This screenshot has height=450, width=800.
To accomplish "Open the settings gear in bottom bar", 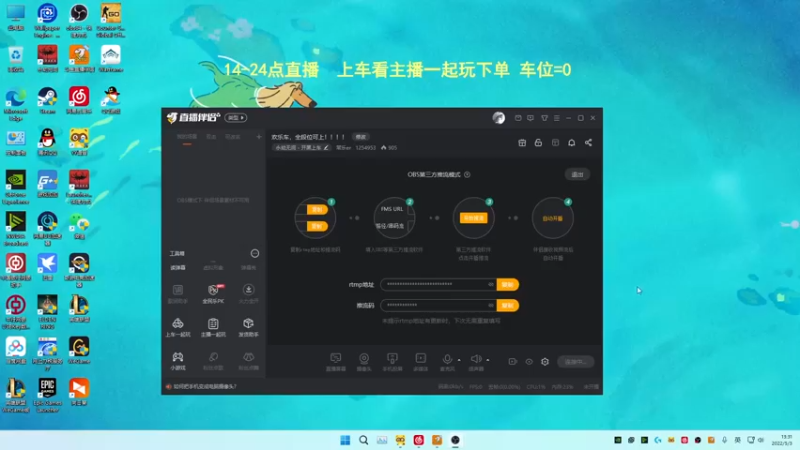I will (545, 362).
